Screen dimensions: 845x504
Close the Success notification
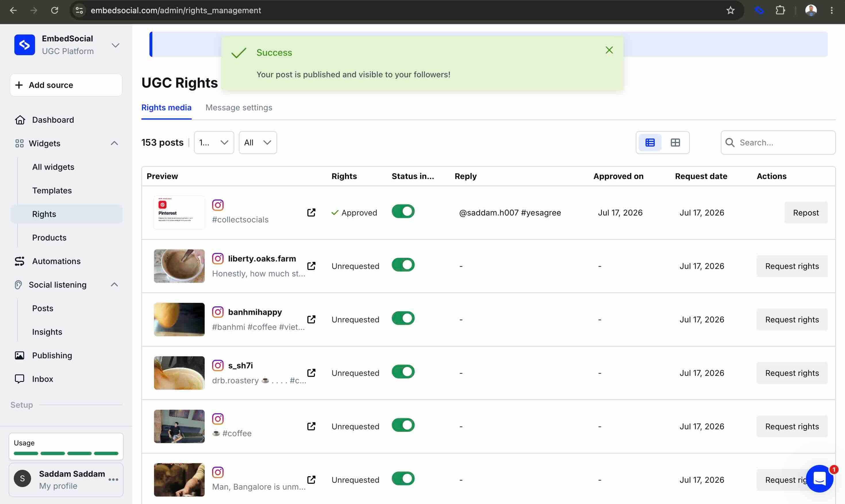[x=609, y=50]
